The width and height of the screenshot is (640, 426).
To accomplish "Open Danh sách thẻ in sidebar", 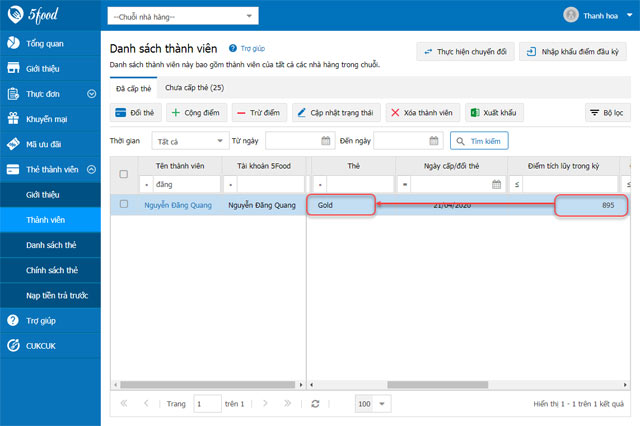I will (52, 245).
